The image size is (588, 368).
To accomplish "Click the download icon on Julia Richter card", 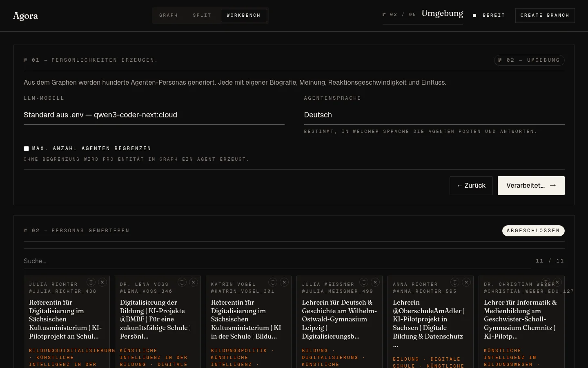I will coord(91,282).
